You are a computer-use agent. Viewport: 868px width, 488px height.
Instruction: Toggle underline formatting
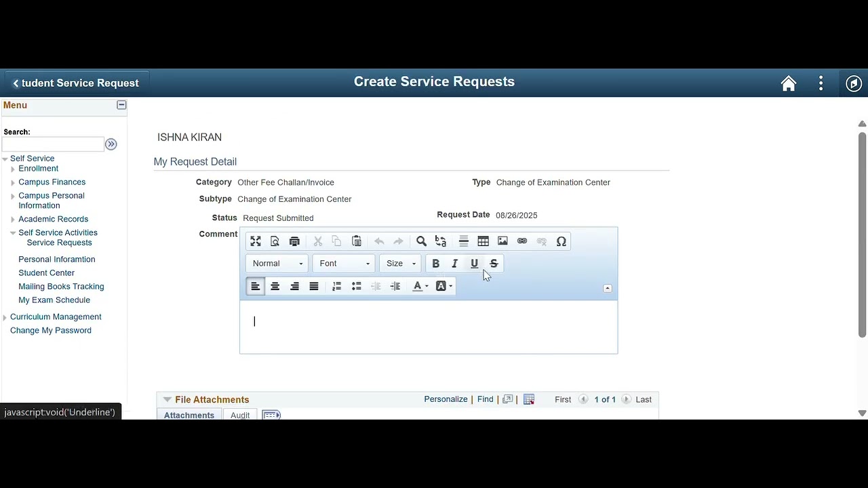[x=475, y=264]
